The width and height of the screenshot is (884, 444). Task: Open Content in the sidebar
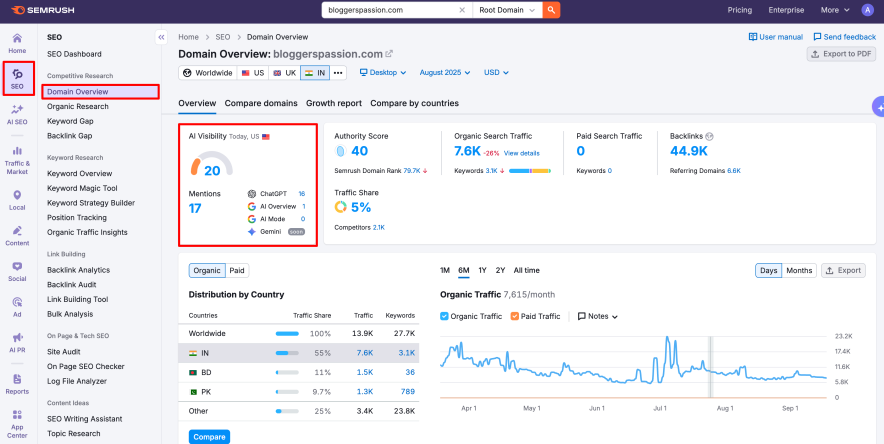point(17,236)
